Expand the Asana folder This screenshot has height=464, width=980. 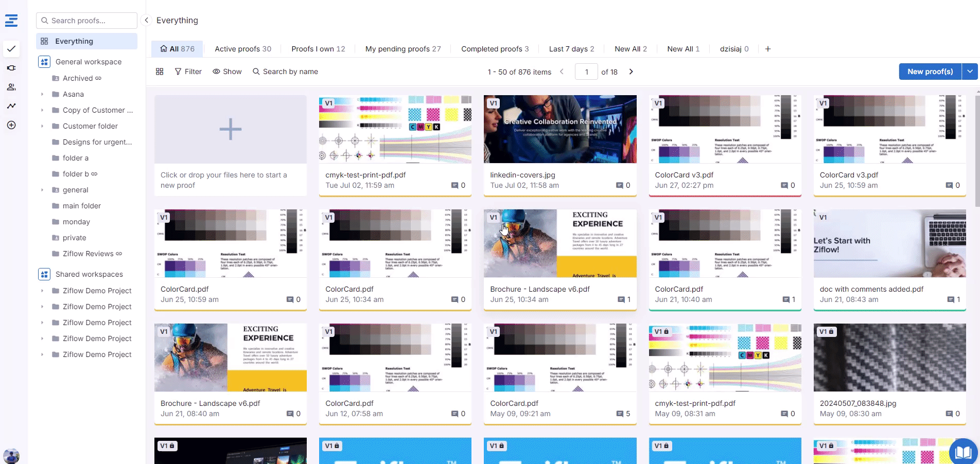click(x=42, y=94)
